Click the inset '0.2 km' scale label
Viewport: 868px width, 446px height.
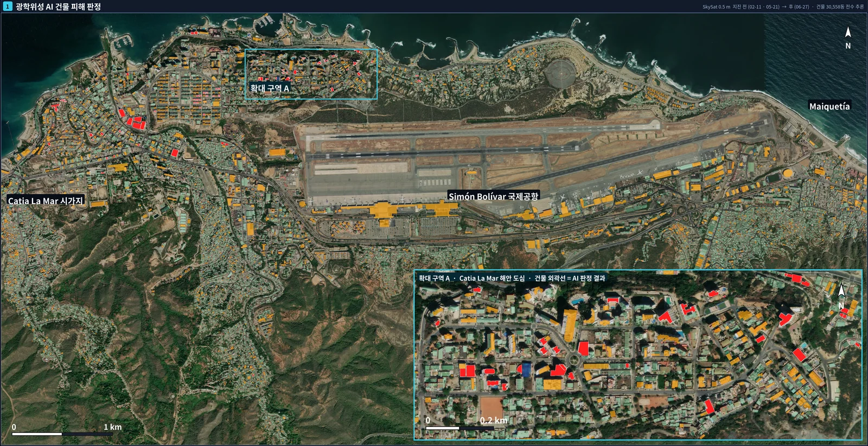coord(494,420)
